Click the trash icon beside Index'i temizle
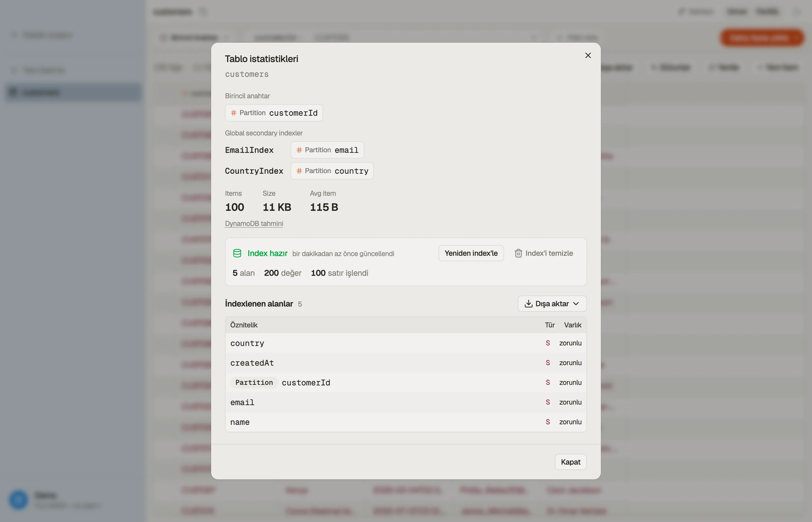812x522 pixels. 518,253
